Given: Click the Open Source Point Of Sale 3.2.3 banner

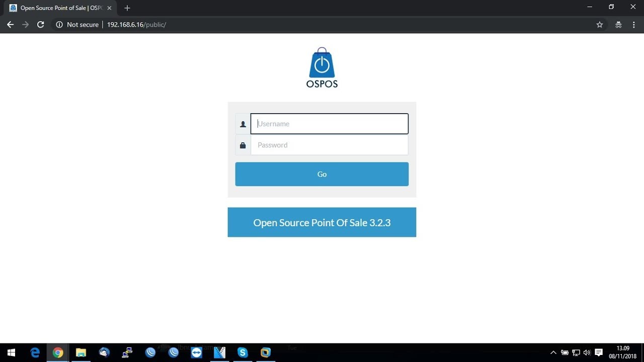Looking at the screenshot, I should click(322, 222).
